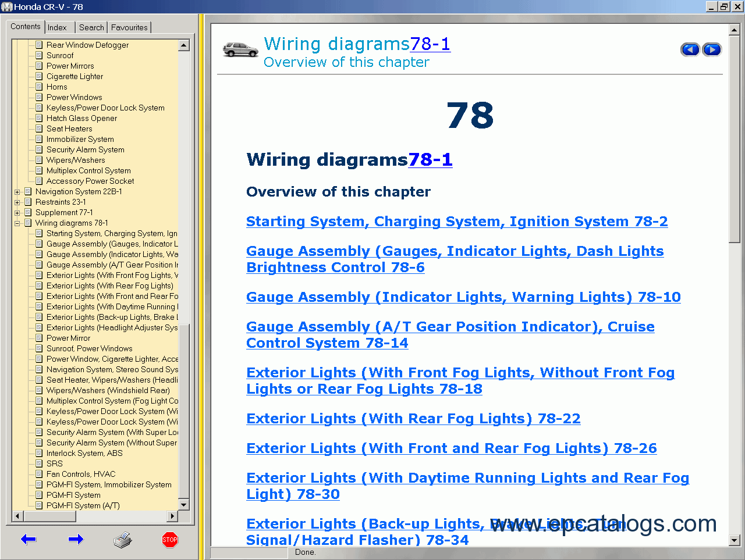745x560 pixels.
Task: Expand the Navigation System 22B-1 node
Action: tap(17, 192)
